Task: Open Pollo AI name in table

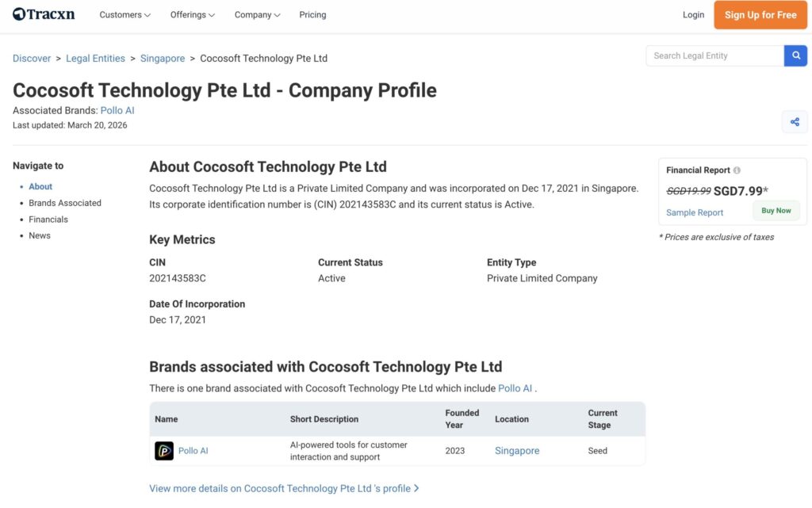Action: [193, 451]
